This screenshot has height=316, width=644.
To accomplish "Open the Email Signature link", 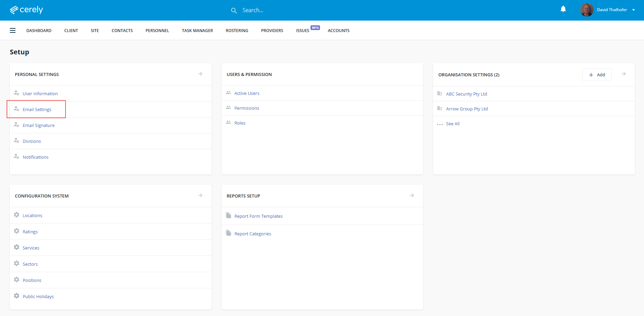I will pyautogui.click(x=39, y=125).
